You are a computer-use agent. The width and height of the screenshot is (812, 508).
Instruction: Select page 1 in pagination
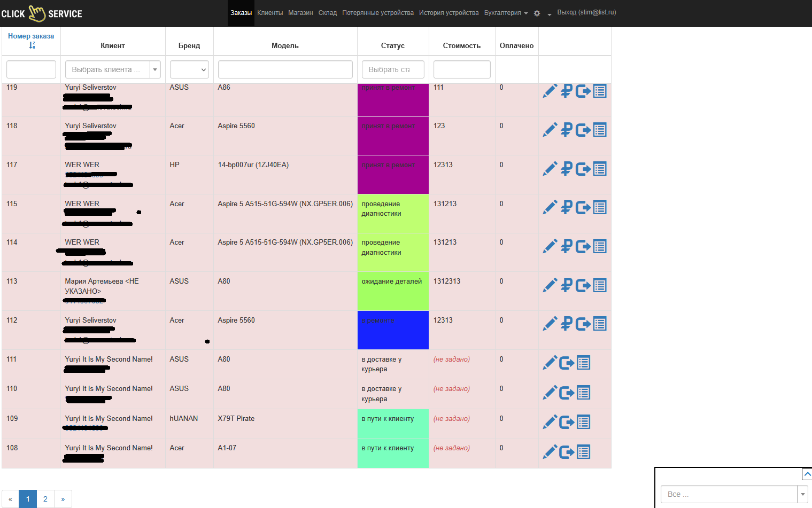click(28, 499)
